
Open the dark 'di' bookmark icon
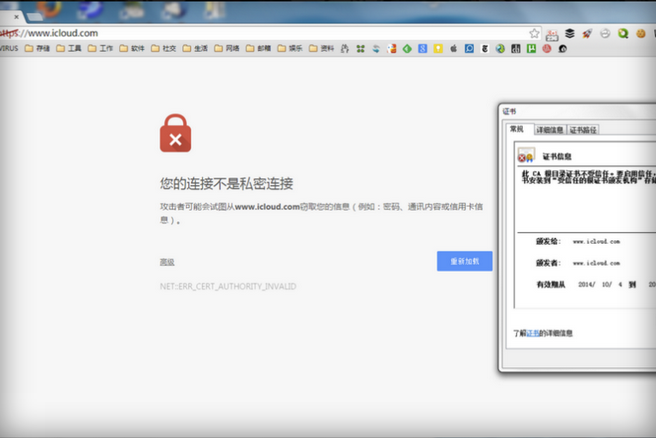pyautogui.click(x=515, y=49)
